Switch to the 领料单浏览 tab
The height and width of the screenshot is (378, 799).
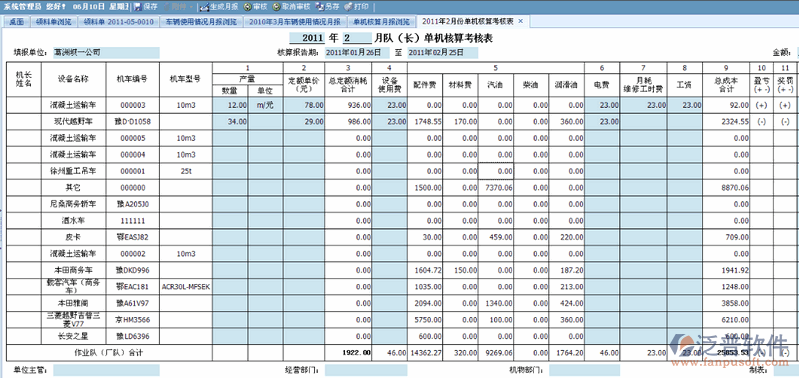tap(54, 22)
